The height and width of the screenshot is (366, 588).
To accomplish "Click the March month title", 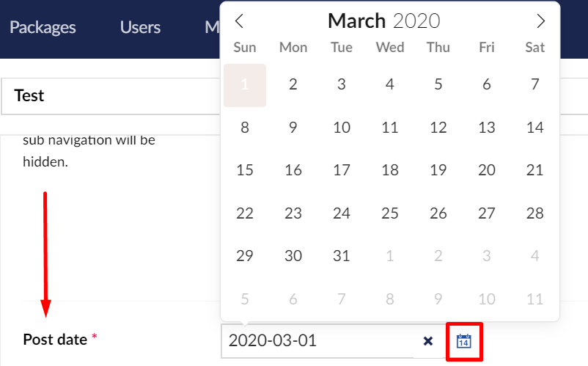I will (x=356, y=21).
